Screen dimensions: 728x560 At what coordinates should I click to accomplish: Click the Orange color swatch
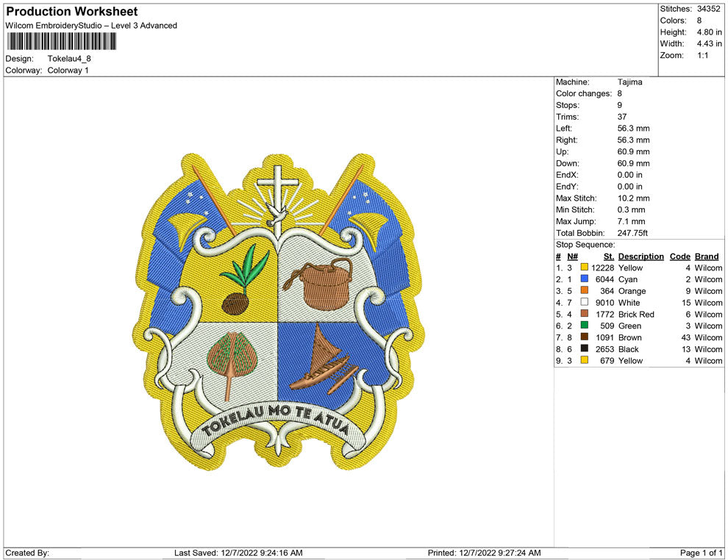(584, 290)
